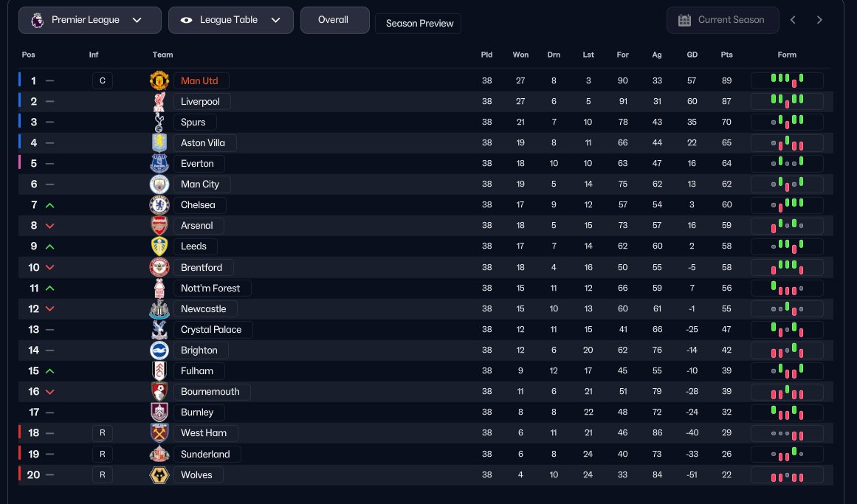
Task: Open the Current Season selector
Action: [722, 20]
